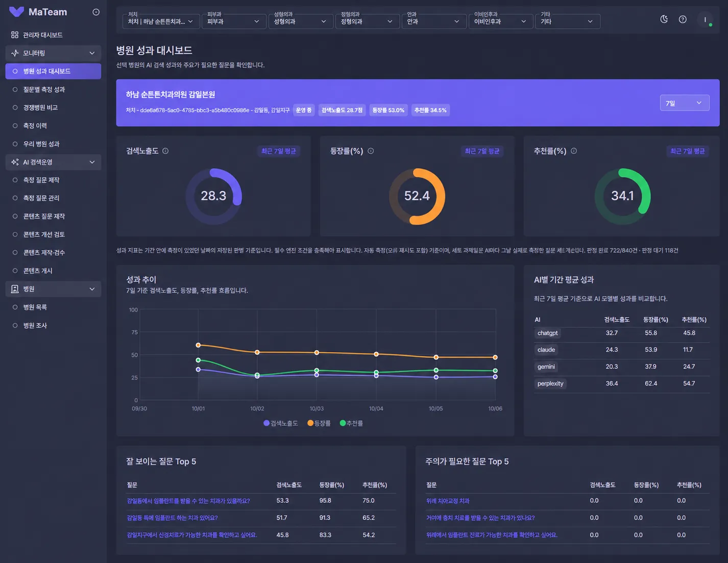
Task: Collapse sidebar with the circle toggle icon
Action: click(96, 12)
